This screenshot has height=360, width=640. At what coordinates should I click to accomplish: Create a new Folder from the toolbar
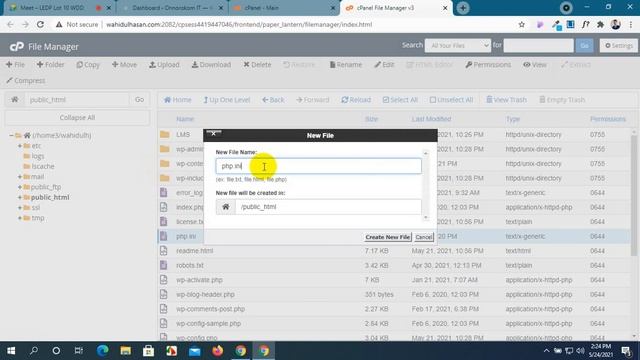[x=51, y=64]
